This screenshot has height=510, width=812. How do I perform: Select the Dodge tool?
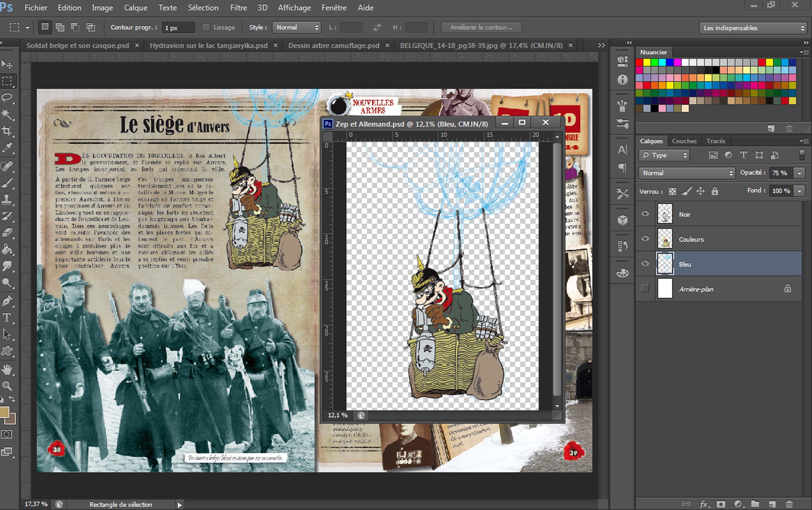pos(7,283)
